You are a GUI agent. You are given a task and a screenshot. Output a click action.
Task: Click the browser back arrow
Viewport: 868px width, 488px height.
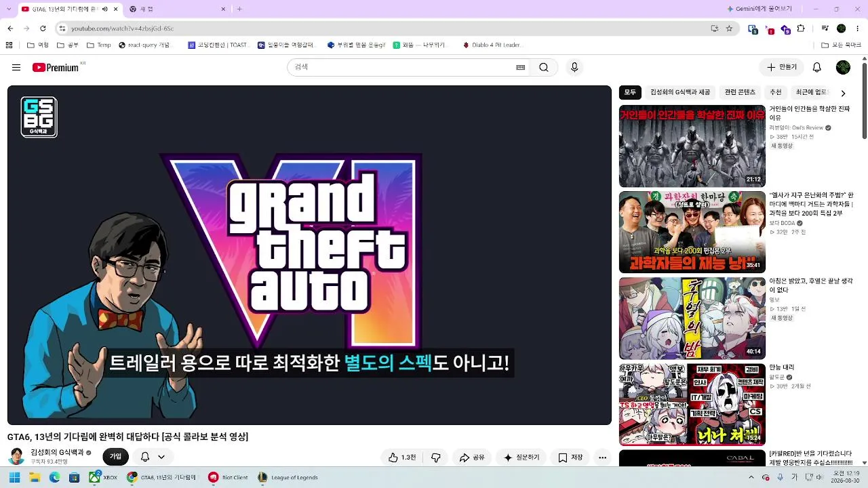(10, 28)
